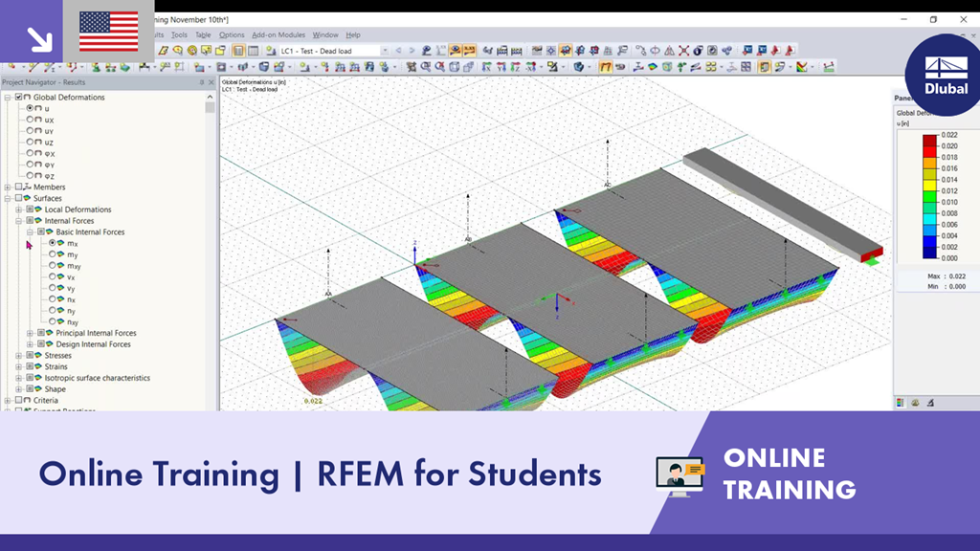Expand the Stresses tree node
The height and width of the screenshot is (551, 980).
[19, 356]
